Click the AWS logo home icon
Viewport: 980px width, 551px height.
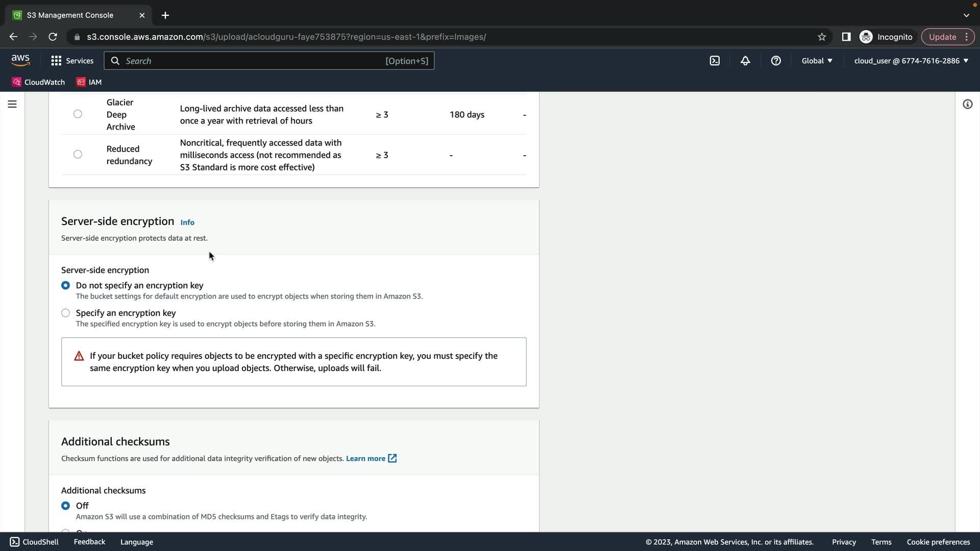point(20,60)
